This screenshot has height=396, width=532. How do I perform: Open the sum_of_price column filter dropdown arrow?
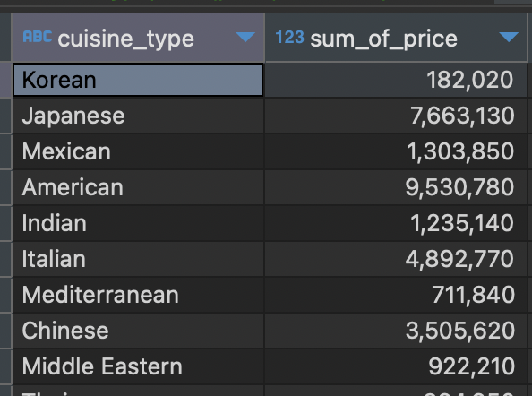coord(509,37)
